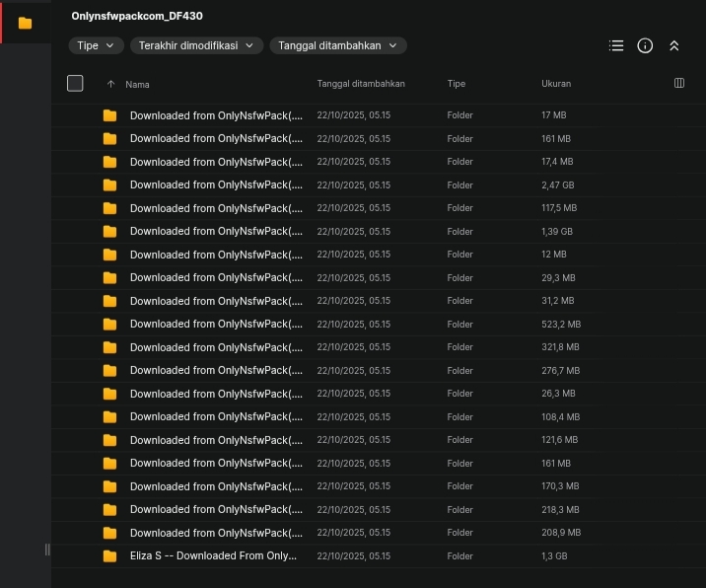Toggle the select-all checkbox in header
Image resolution: width=706 pixels, height=588 pixels.
tap(75, 83)
